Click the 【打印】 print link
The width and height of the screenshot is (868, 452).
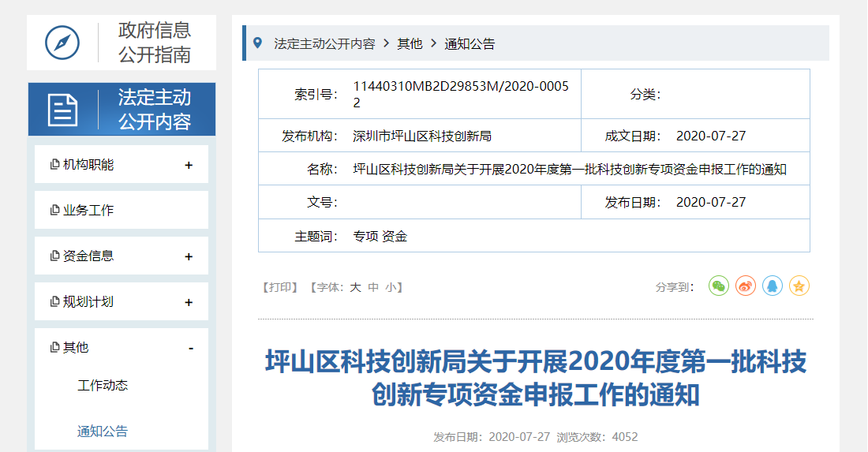(280, 287)
